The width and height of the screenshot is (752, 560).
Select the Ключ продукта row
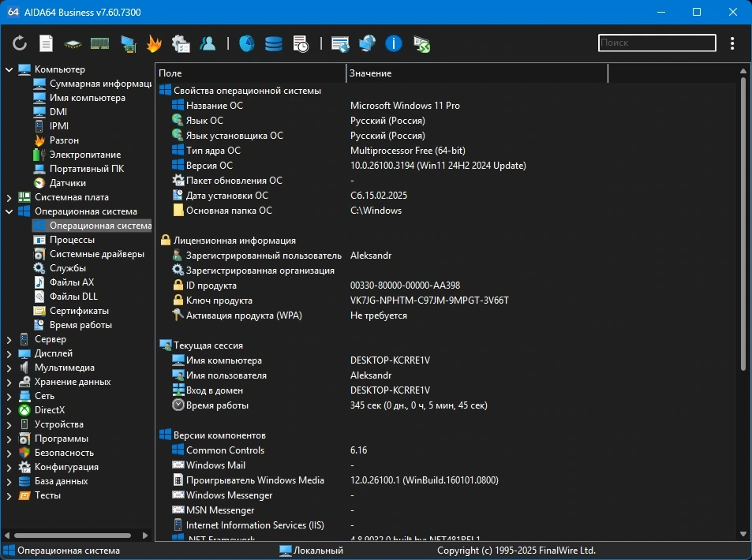(x=446, y=301)
